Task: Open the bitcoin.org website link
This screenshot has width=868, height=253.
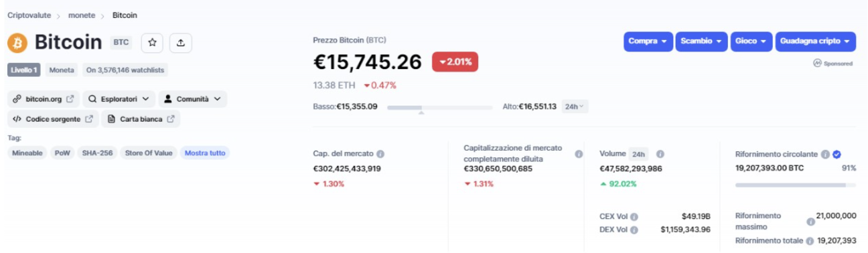Action: pos(44,99)
